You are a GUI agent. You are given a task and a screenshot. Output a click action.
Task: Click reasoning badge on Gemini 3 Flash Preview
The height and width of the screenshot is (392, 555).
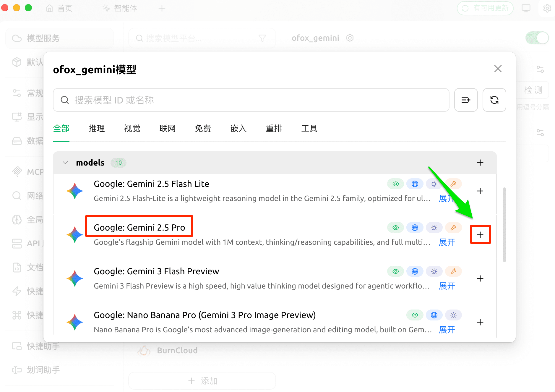[434, 271]
